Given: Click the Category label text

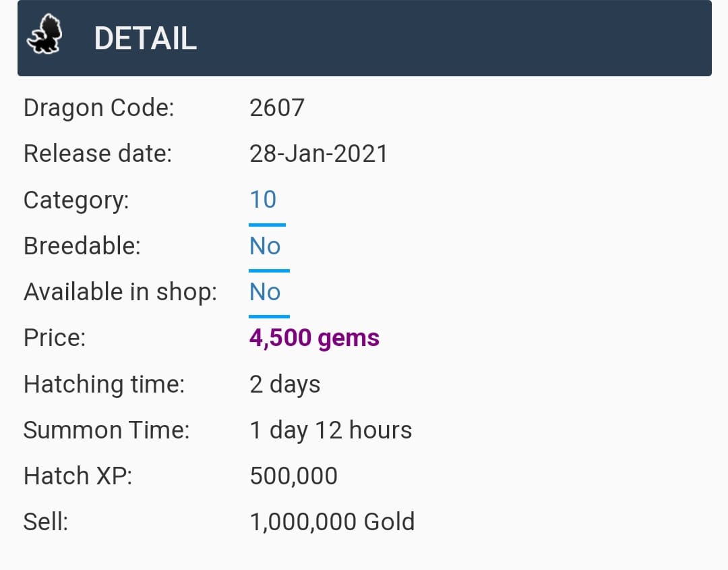Looking at the screenshot, I should tap(76, 201).
